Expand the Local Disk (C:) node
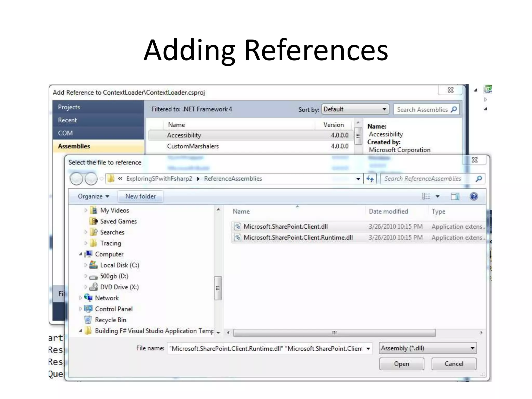This screenshot has width=532, height=399. [x=85, y=265]
